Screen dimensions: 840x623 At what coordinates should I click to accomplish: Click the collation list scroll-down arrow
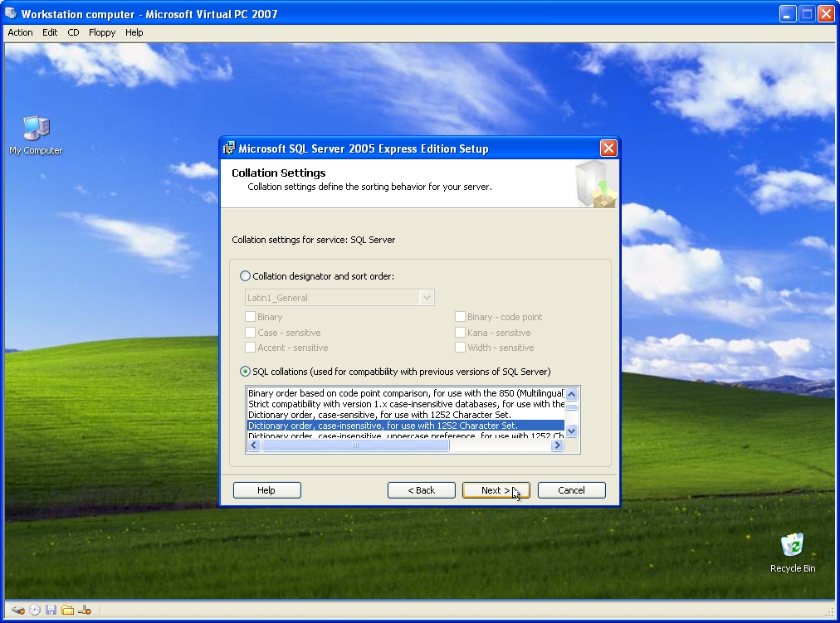click(571, 431)
